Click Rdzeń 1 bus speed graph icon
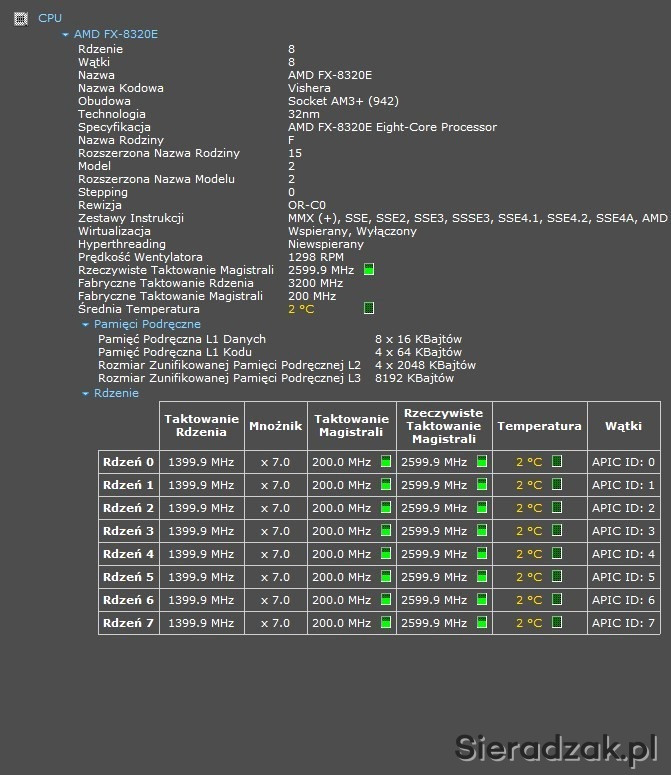Image resolution: width=671 pixels, height=775 pixels. point(386,484)
